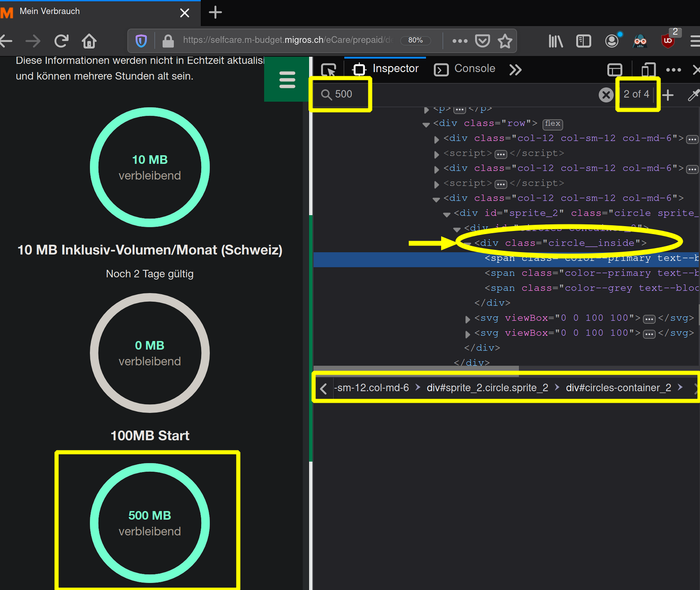Click the 500 MB verbleibend circle
The height and width of the screenshot is (590, 700).
pyautogui.click(x=150, y=523)
